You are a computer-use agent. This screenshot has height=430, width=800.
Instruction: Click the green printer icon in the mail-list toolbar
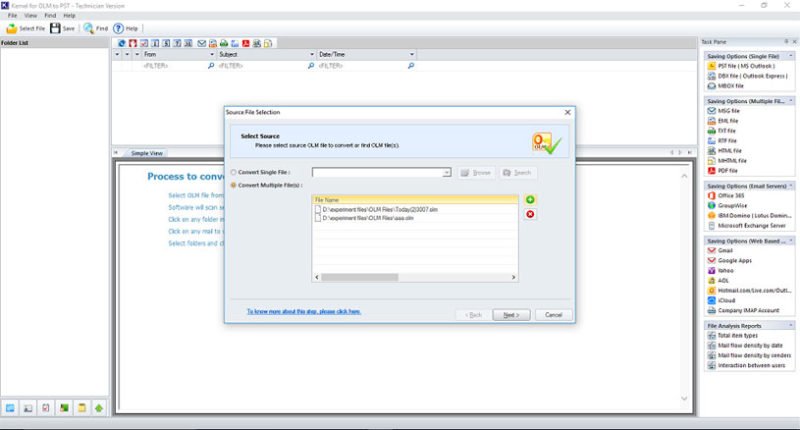pyautogui.click(x=223, y=43)
